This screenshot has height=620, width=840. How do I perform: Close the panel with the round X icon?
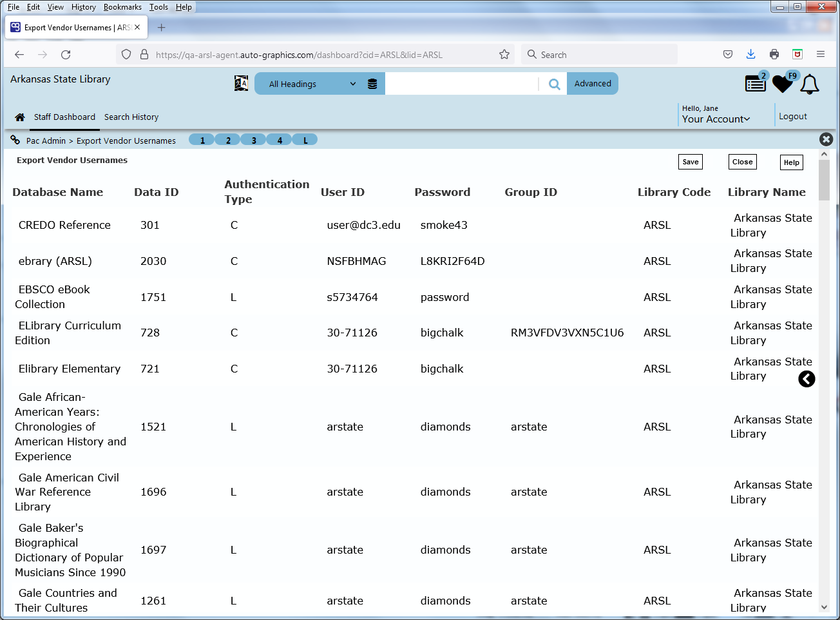pos(826,139)
